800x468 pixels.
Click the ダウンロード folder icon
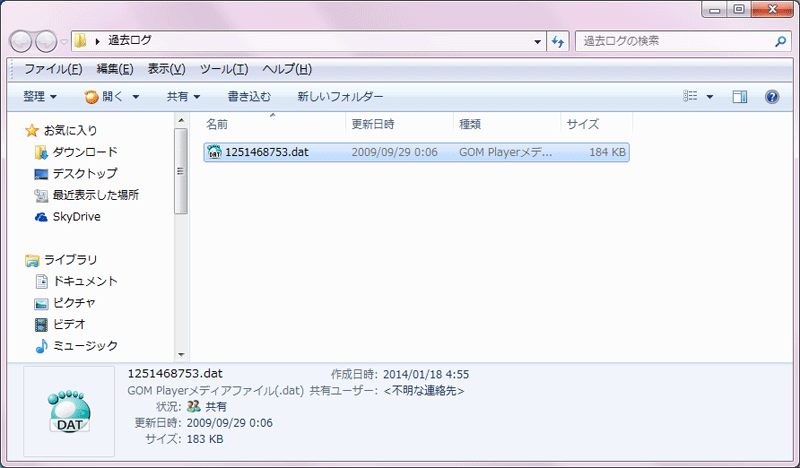[41, 152]
